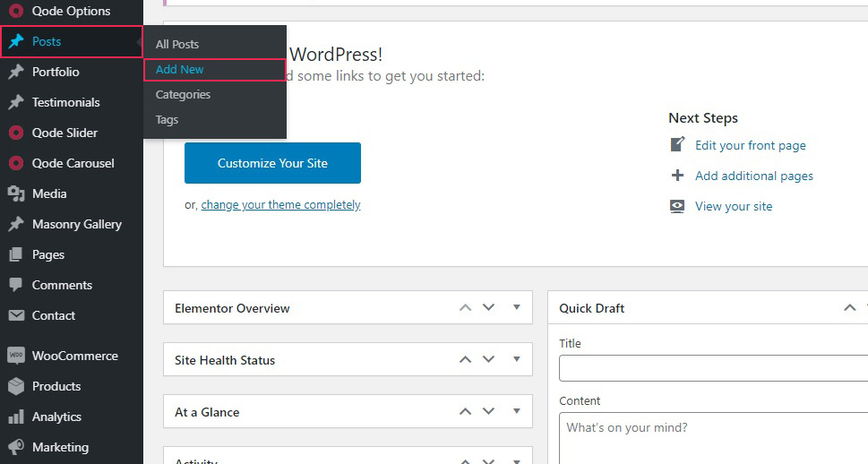Click the Analytics bar chart icon
Viewport: 868px width, 464px height.
[x=16, y=417]
